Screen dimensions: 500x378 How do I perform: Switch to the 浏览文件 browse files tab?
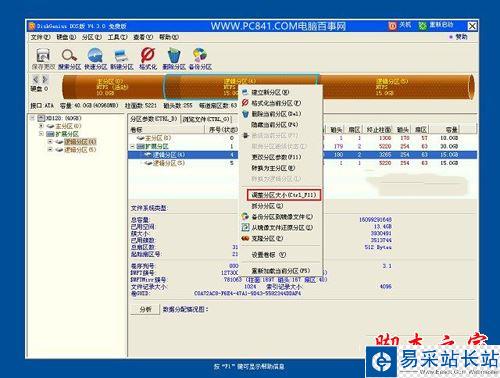coord(206,119)
